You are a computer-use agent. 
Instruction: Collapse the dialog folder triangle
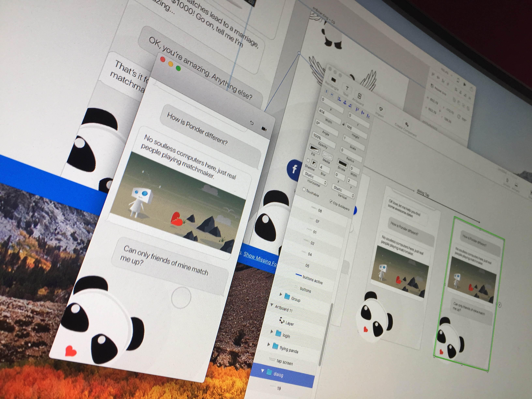coord(263,371)
